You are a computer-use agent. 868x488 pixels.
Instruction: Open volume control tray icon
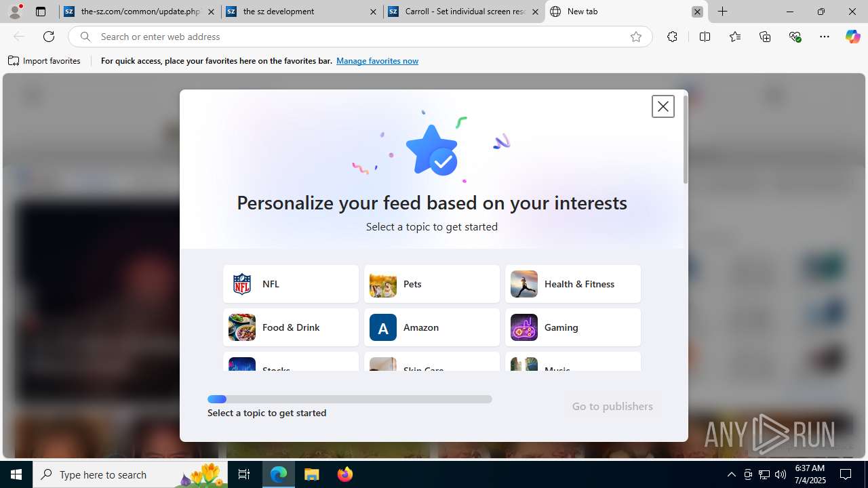coord(781,474)
